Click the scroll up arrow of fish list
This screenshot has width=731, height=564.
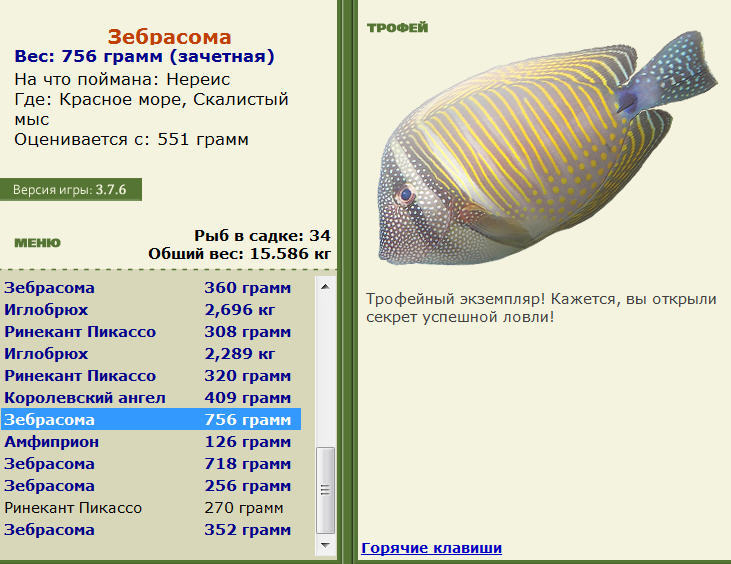click(325, 287)
